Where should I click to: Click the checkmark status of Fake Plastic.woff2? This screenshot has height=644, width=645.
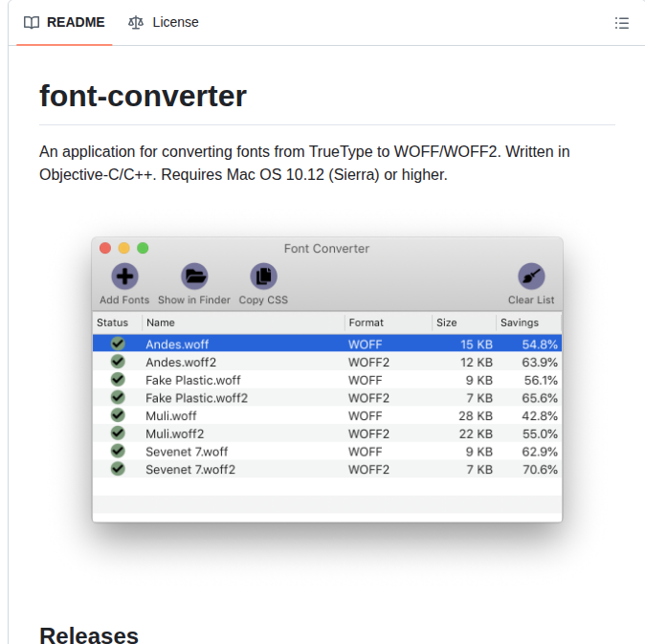(118, 397)
